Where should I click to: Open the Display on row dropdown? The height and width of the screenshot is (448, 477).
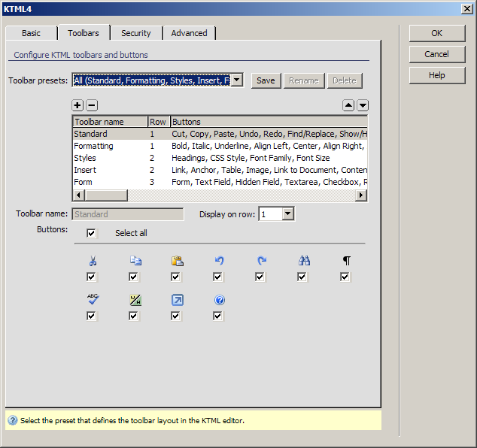288,213
